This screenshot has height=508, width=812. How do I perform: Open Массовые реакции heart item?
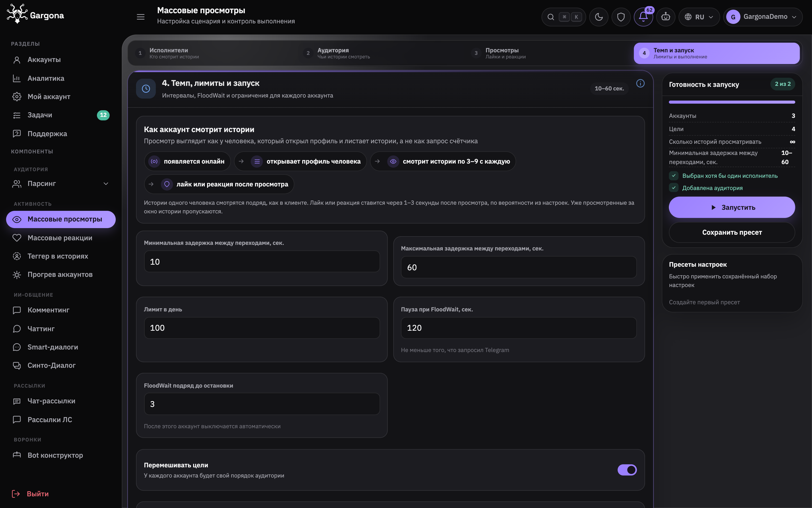click(61, 238)
